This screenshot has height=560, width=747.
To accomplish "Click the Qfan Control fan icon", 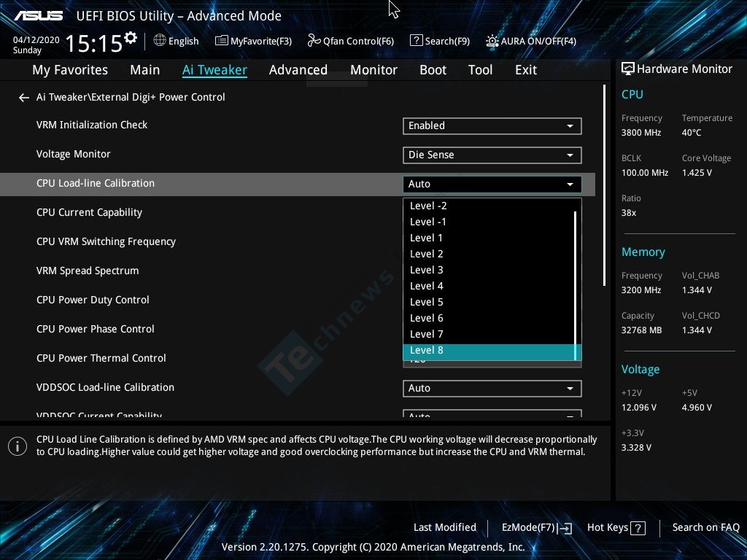I will point(314,41).
